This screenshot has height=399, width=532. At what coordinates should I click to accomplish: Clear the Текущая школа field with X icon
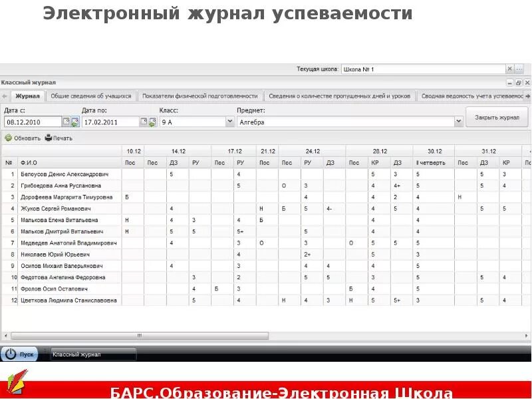click(x=509, y=69)
